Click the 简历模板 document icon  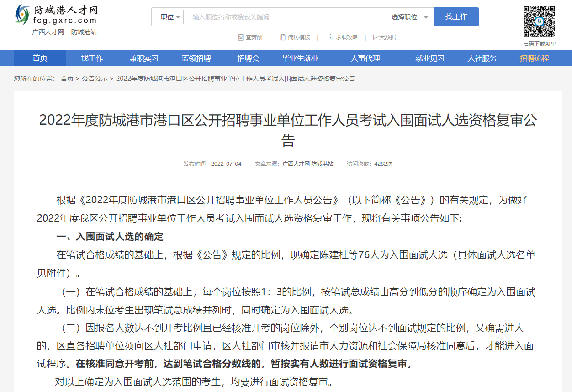[x=283, y=37]
